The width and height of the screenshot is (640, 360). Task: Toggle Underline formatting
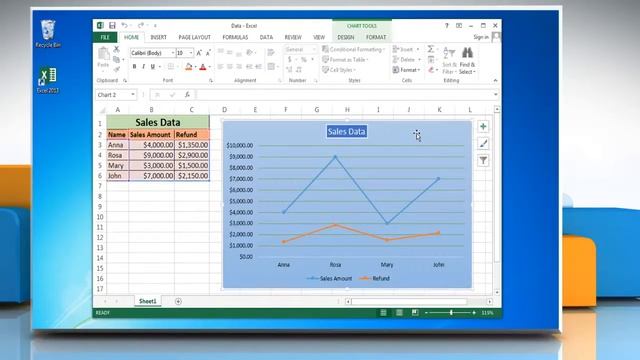[153, 67]
